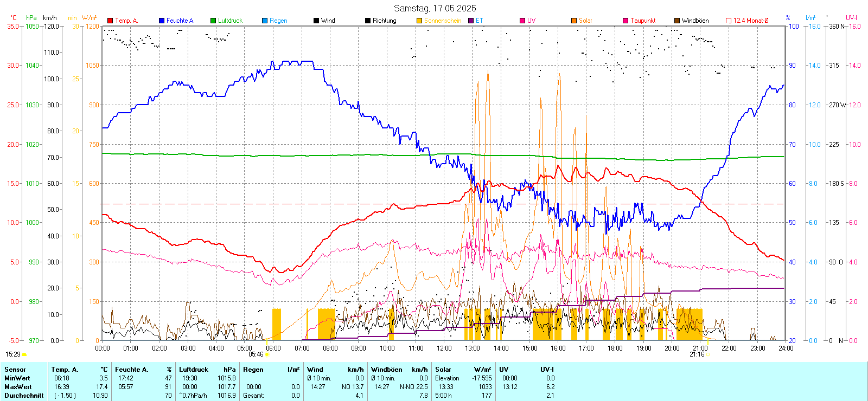Select the blue Feuchte A. legend square

162,21
